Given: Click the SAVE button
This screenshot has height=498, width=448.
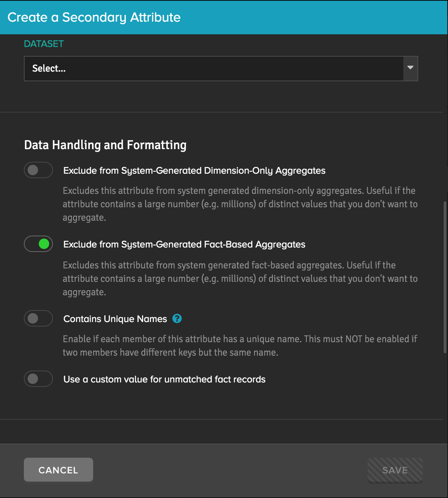Looking at the screenshot, I should pyautogui.click(x=395, y=470).
